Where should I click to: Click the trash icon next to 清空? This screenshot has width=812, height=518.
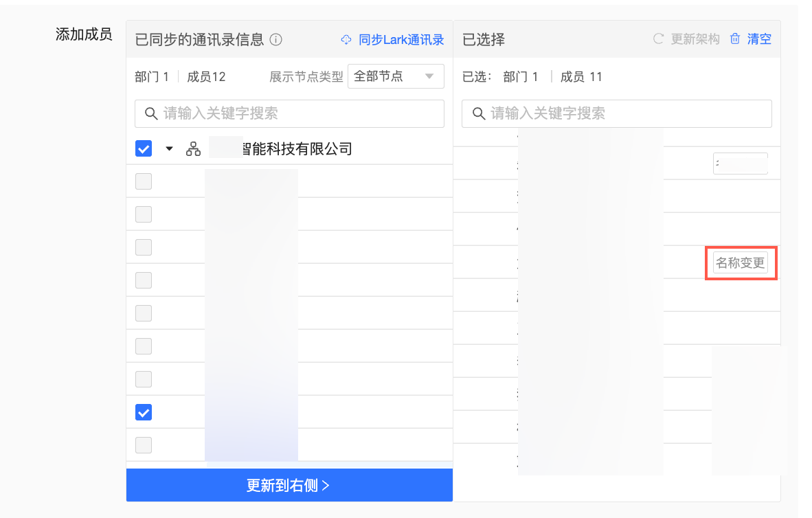coord(735,39)
